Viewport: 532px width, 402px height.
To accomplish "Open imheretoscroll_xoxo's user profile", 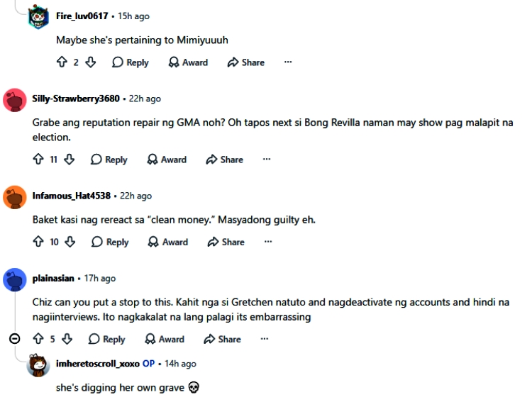I will [x=98, y=364].
